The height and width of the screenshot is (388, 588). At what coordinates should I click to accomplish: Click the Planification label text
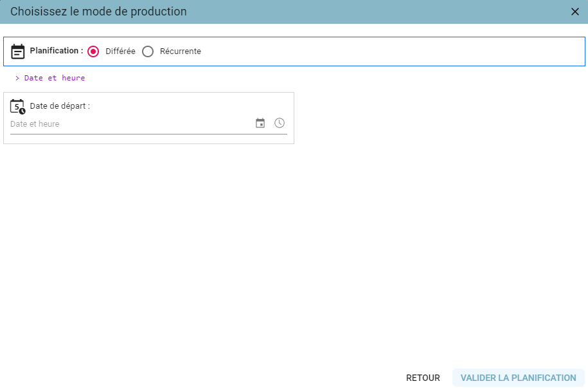click(x=57, y=51)
